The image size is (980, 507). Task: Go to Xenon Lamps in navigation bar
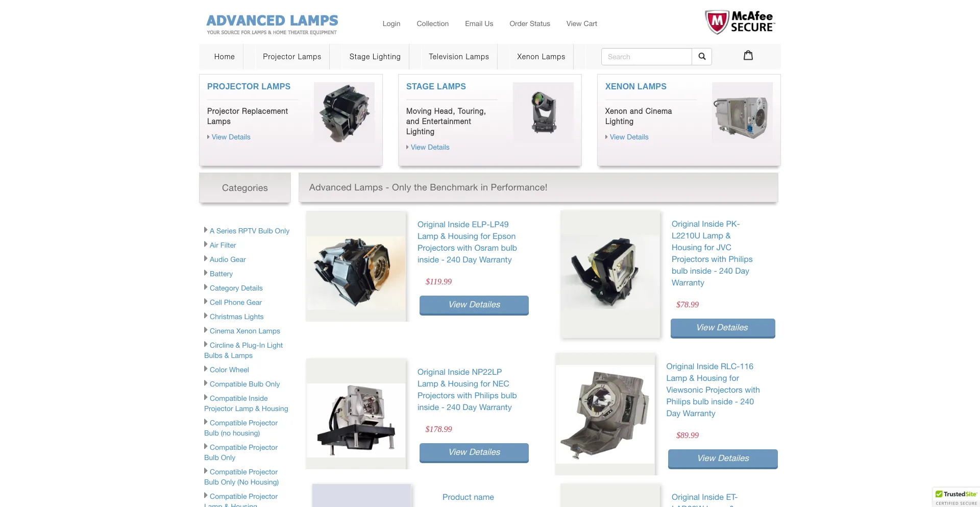coord(541,57)
